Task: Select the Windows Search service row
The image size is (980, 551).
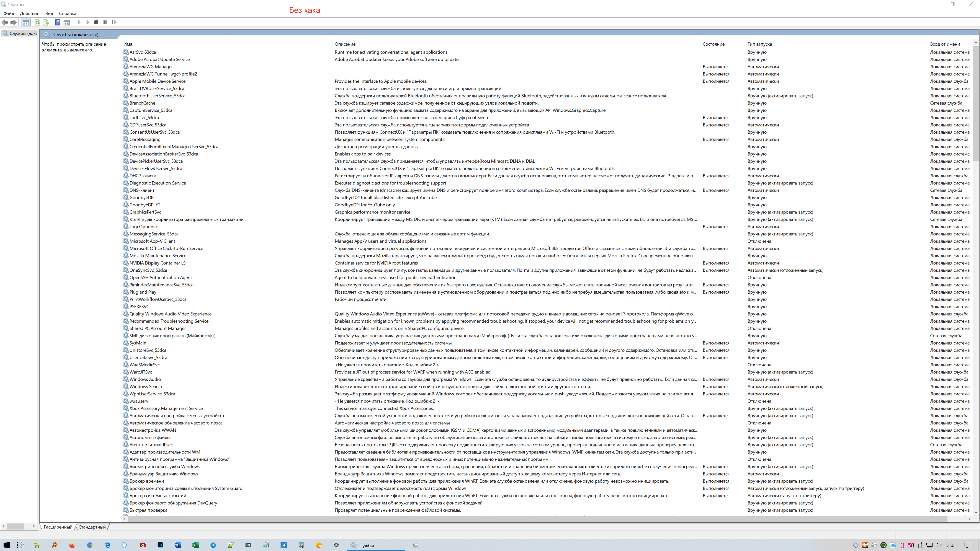Action: coord(145,386)
